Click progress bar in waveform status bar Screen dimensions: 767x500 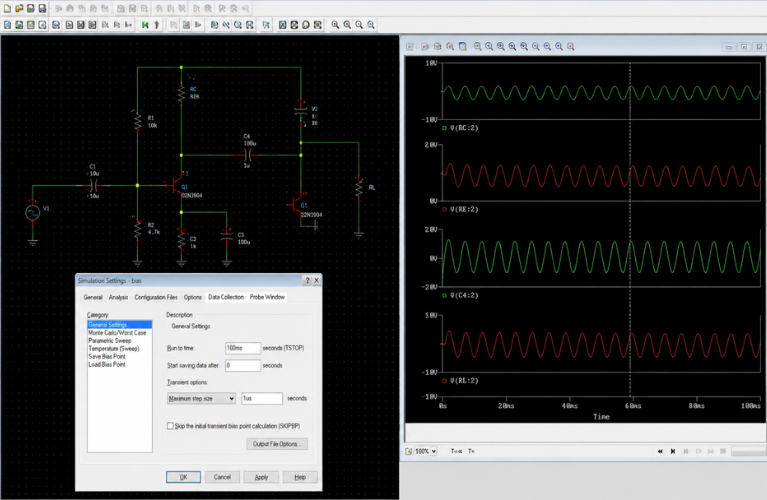pyautogui.click(x=748, y=452)
